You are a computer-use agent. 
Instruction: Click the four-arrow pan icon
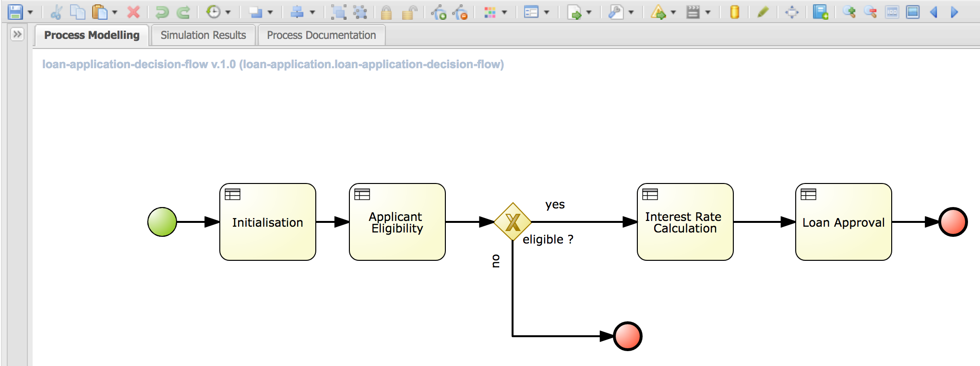792,12
